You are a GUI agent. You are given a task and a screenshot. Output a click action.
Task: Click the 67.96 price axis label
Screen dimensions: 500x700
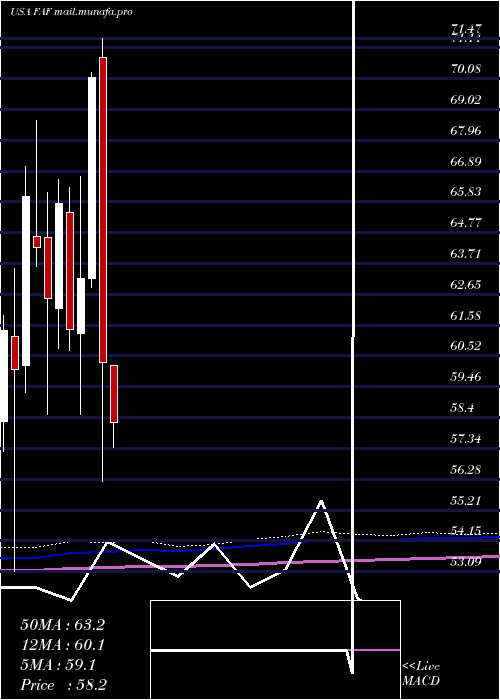point(466,131)
